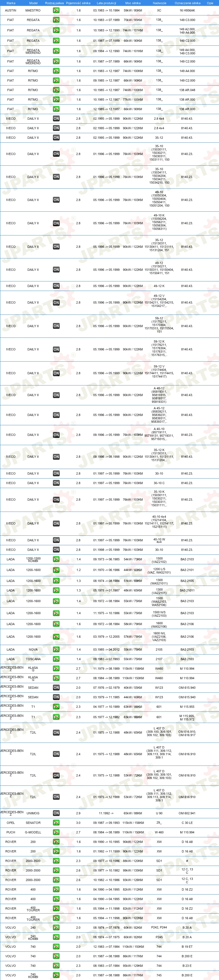Click petrol icon in Regata Weekend 66kW/90KM row
Viewport: 219px width, 980px height.
pos(56,61)
